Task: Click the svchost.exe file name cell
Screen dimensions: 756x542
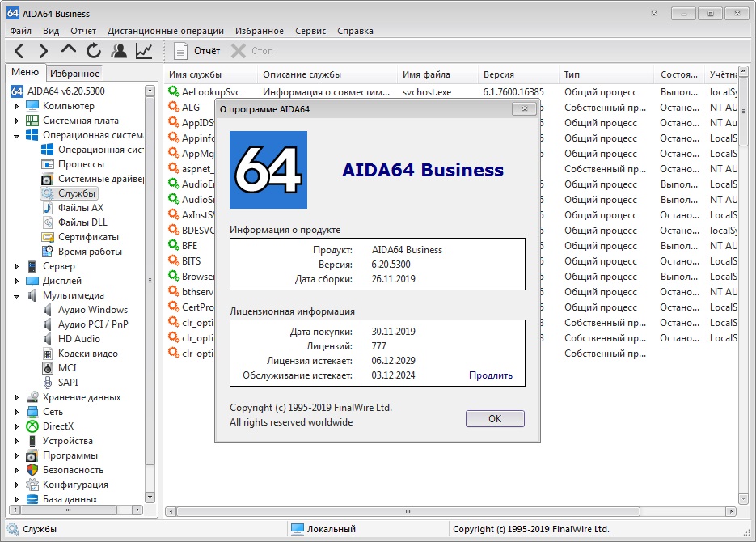Action: click(x=427, y=91)
